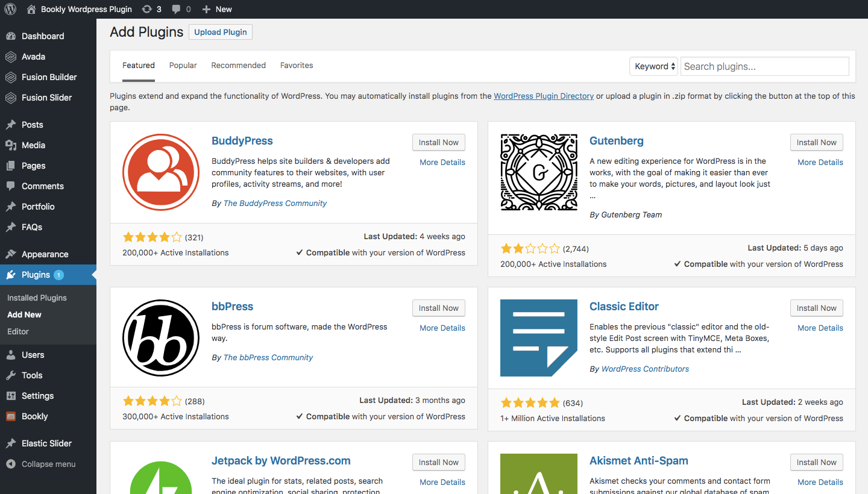
Task: Install Jetpack by WordPress.com now
Action: click(439, 462)
